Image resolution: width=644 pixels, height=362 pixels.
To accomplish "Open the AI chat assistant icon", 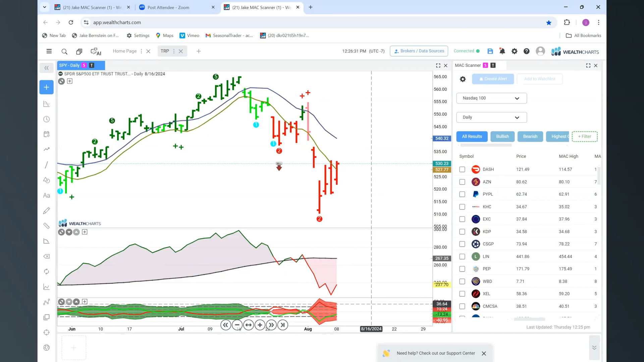I will click(96, 51).
